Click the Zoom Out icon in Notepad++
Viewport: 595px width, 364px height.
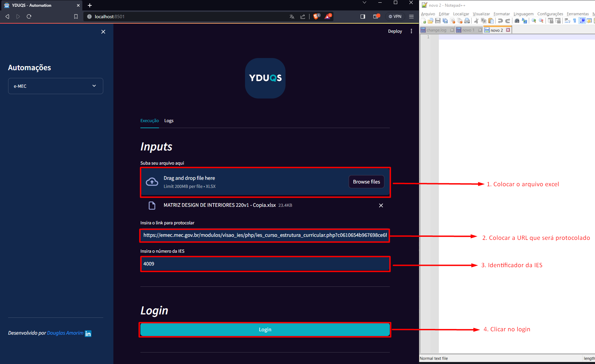point(541,21)
